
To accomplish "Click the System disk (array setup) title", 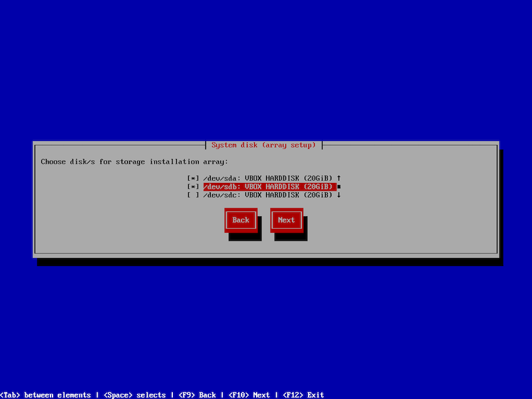I will [x=263, y=145].
